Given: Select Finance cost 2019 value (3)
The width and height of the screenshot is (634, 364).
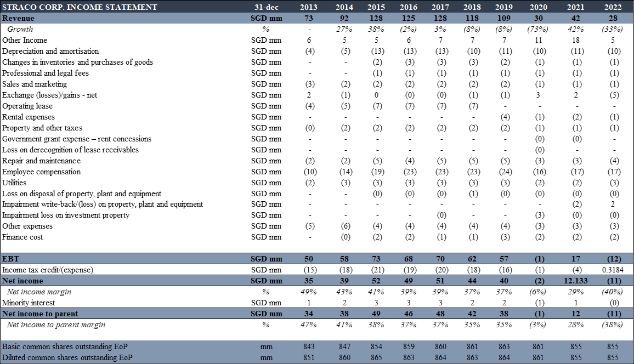Looking at the screenshot, I should click(505, 237).
